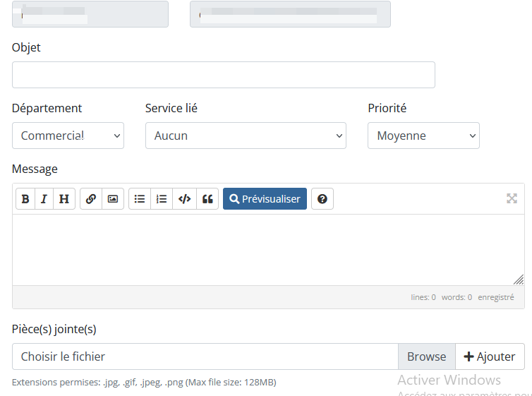Click the Browse file button
The image size is (532, 396).
(426, 356)
